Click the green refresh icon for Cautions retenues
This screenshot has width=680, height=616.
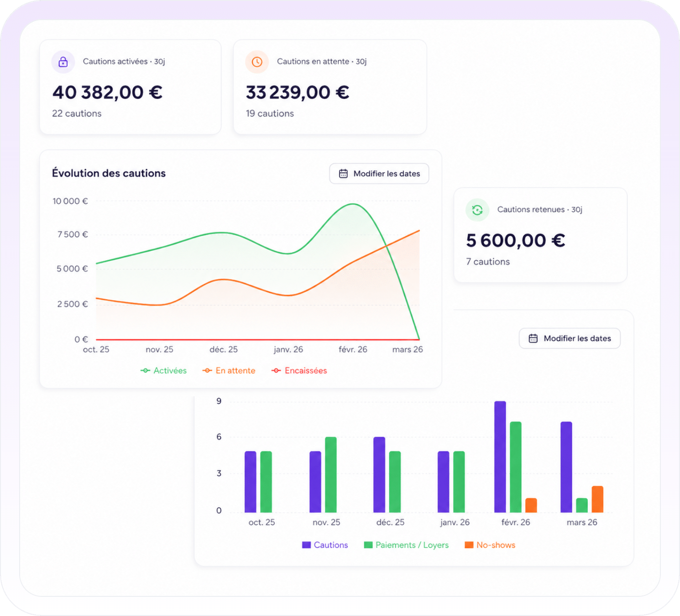(x=477, y=210)
